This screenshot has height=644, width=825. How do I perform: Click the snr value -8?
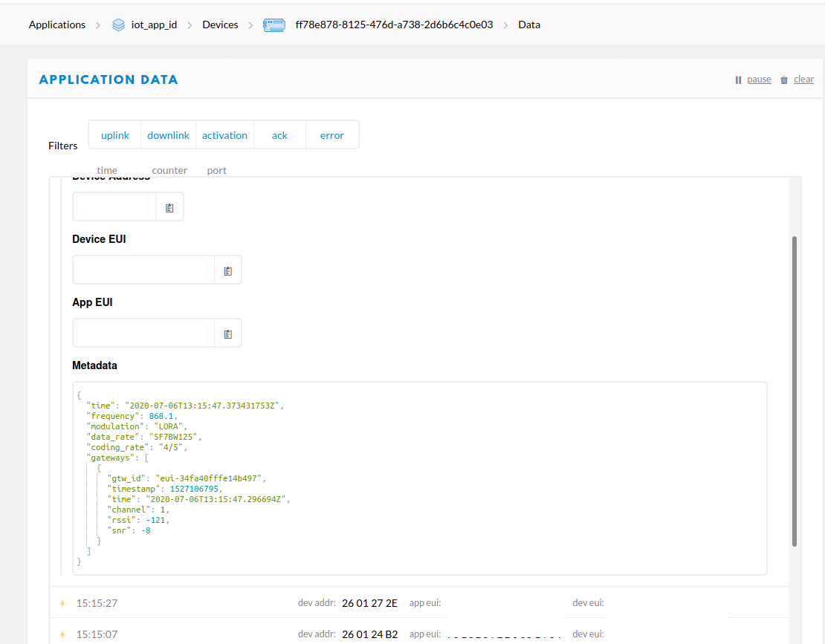146,530
